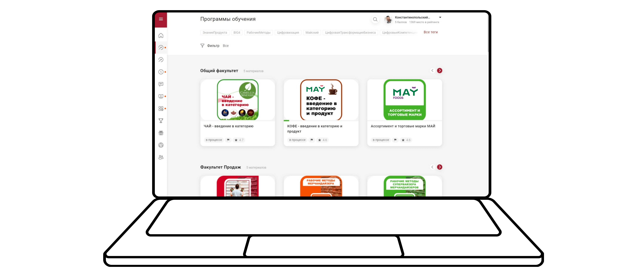The height and width of the screenshot is (276, 644).
Task: Go to next slide in Общий факультет
Action: tap(440, 71)
